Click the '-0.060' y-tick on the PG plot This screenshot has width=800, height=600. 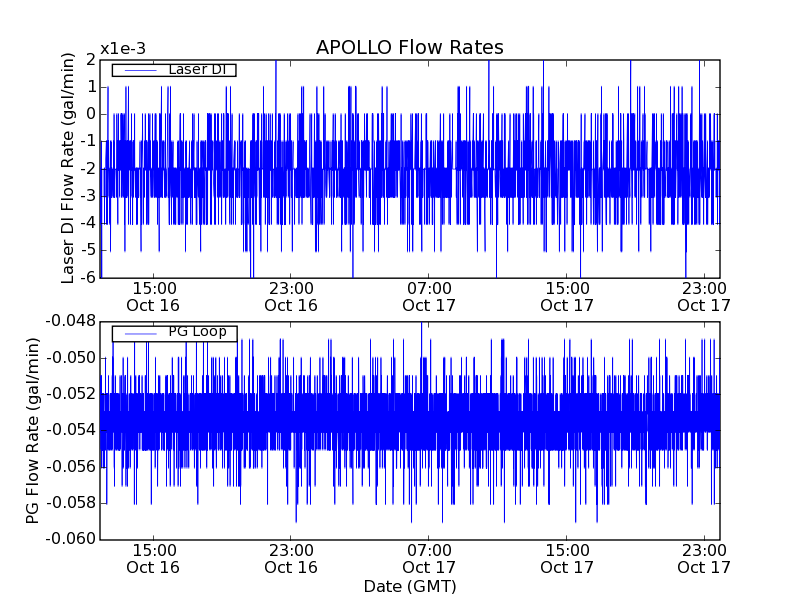coord(71,539)
